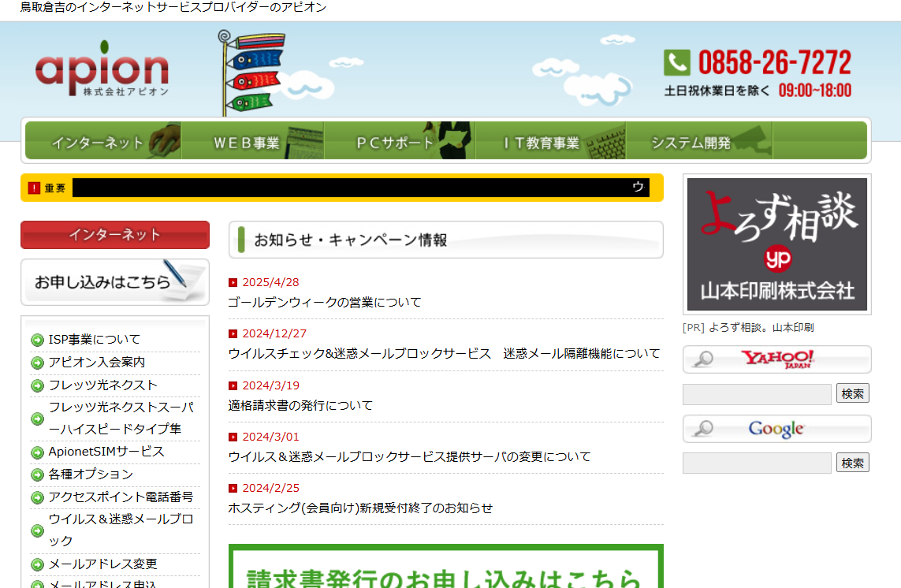Click the 検索 button under Yahoo! JAPAN
Viewport: 901px width, 588px height.
pyautogui.click(x=852, y=393)
